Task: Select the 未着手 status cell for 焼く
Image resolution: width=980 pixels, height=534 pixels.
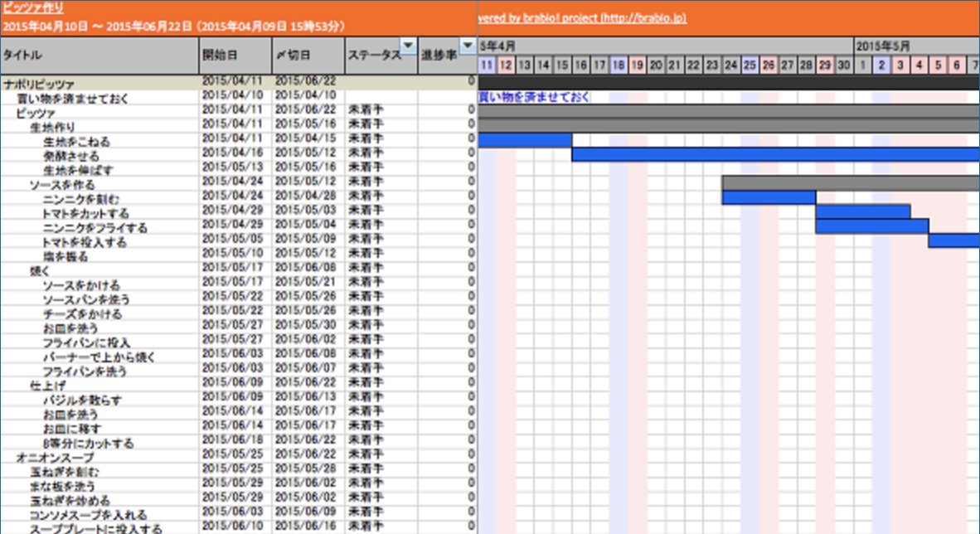Action: point(366,268)
